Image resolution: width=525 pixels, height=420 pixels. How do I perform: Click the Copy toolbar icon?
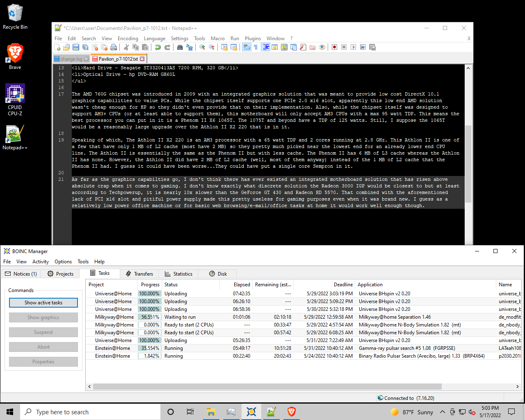click(x=136, y=47)
